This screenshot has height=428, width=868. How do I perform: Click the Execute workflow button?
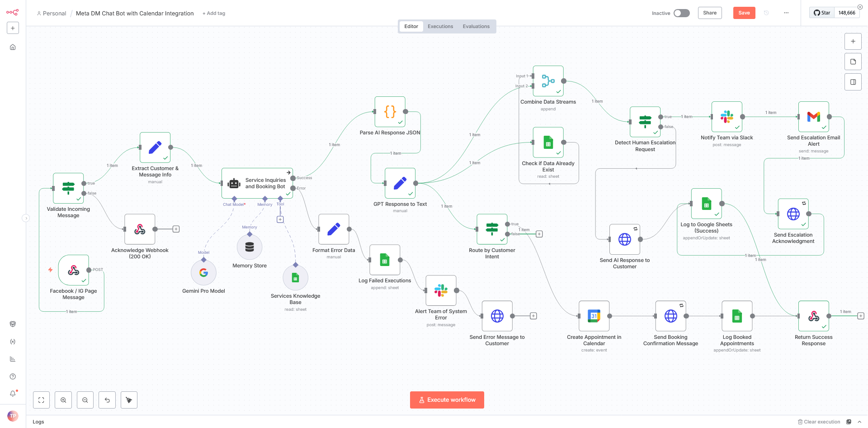(x=447, y=400)
